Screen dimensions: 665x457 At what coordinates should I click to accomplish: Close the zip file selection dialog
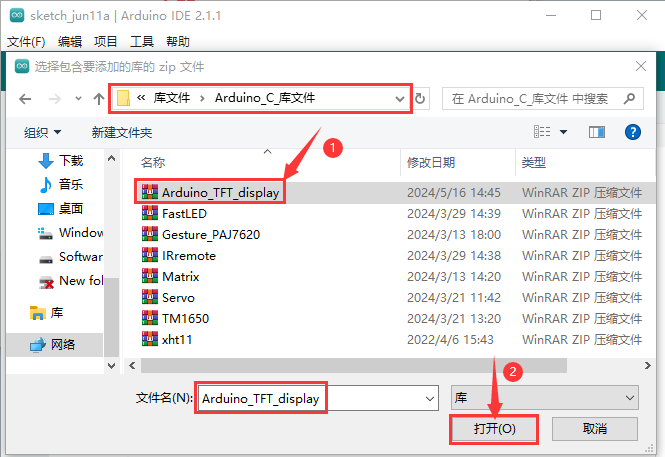641,66
